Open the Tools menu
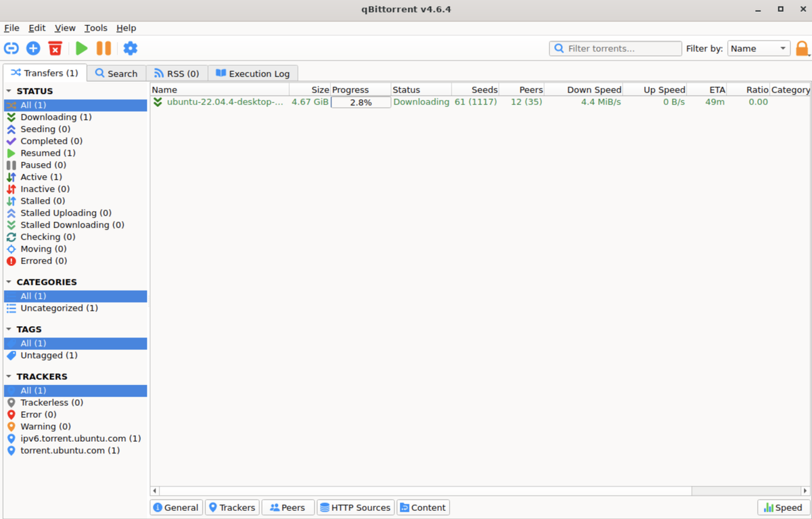 tap(95, 28)
